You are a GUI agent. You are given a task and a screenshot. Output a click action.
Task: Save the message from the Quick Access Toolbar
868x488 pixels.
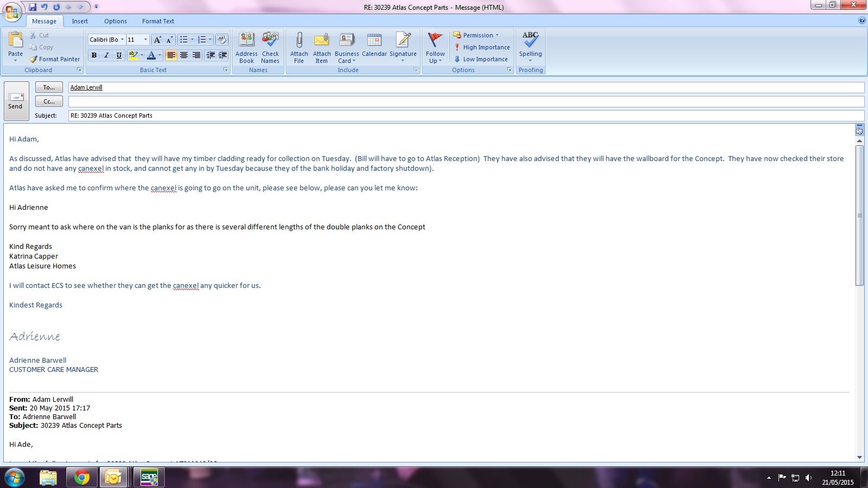pyautogui.click(x=33, y=7)
